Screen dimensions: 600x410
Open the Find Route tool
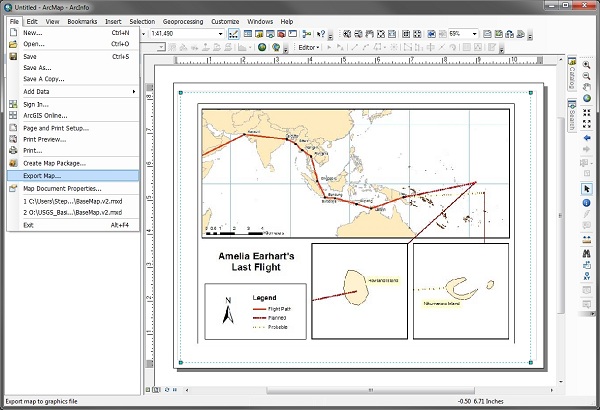(587, 265)
